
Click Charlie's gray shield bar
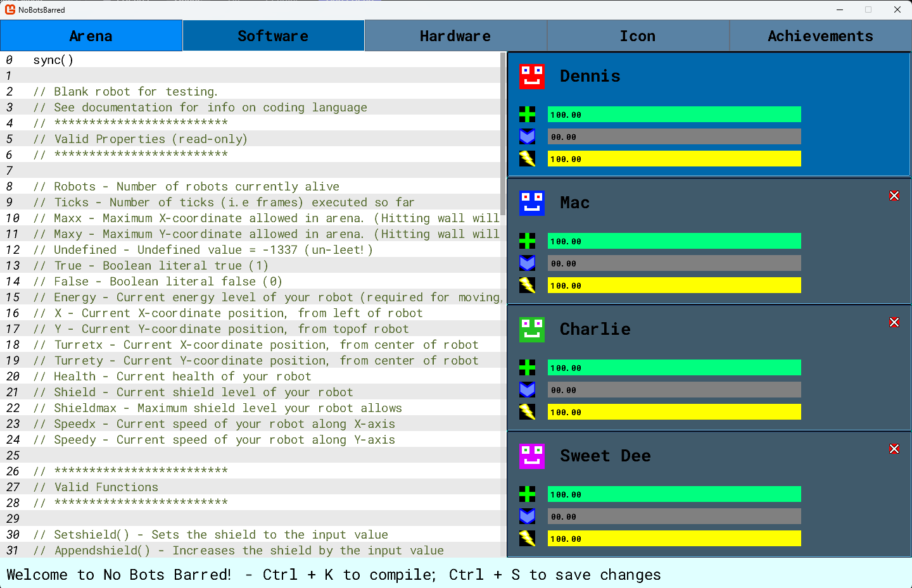[674, 390]
